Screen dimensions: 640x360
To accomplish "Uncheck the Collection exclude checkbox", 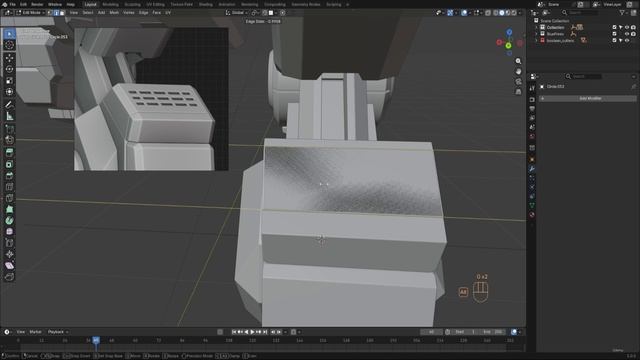I will point(614,27).
